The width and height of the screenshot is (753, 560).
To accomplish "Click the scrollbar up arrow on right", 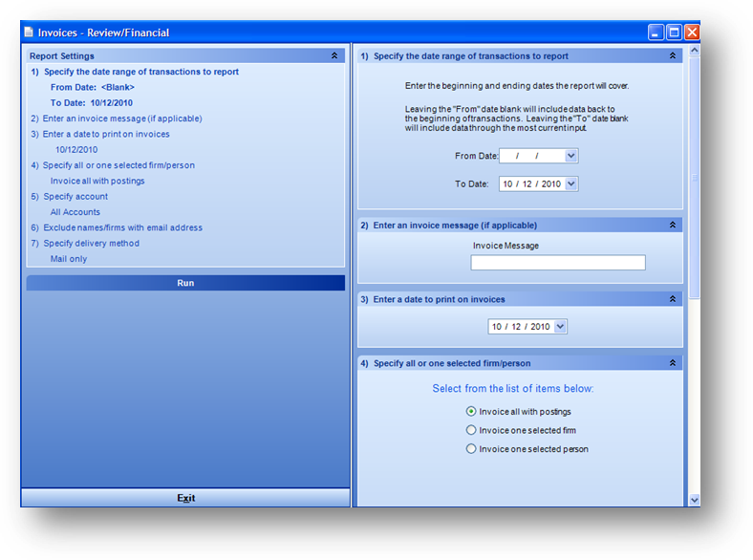I will [695, 50].
